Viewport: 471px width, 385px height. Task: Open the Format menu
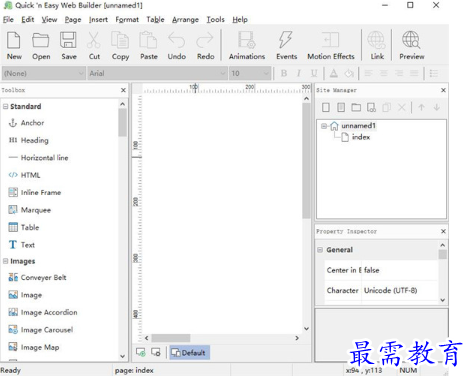coord(127,20)
